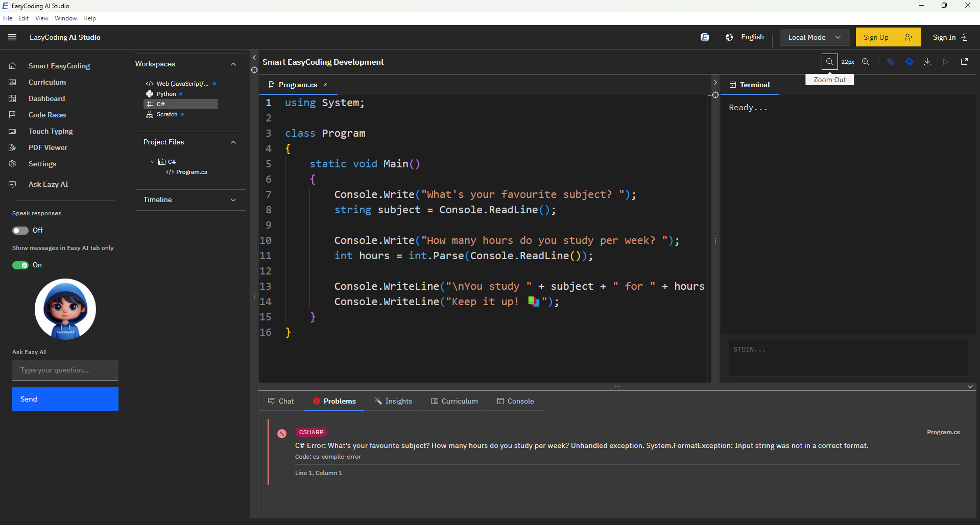The image size is (980, 525).
Task: Run the program with play icon
Action: (946, 62)
